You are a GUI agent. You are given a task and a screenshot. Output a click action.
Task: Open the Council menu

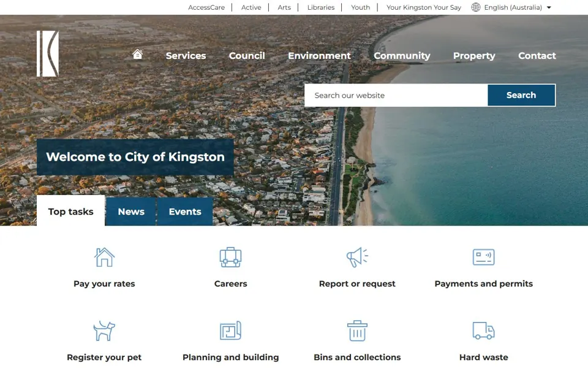(247, 56)
